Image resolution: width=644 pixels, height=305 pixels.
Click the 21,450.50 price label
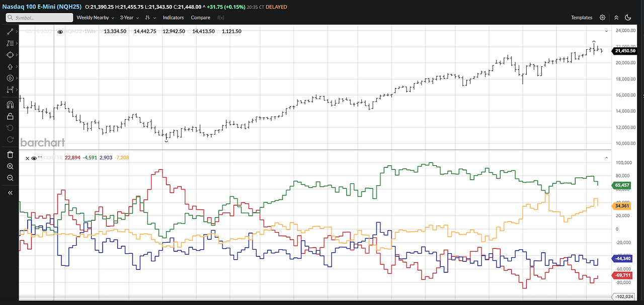624,51
